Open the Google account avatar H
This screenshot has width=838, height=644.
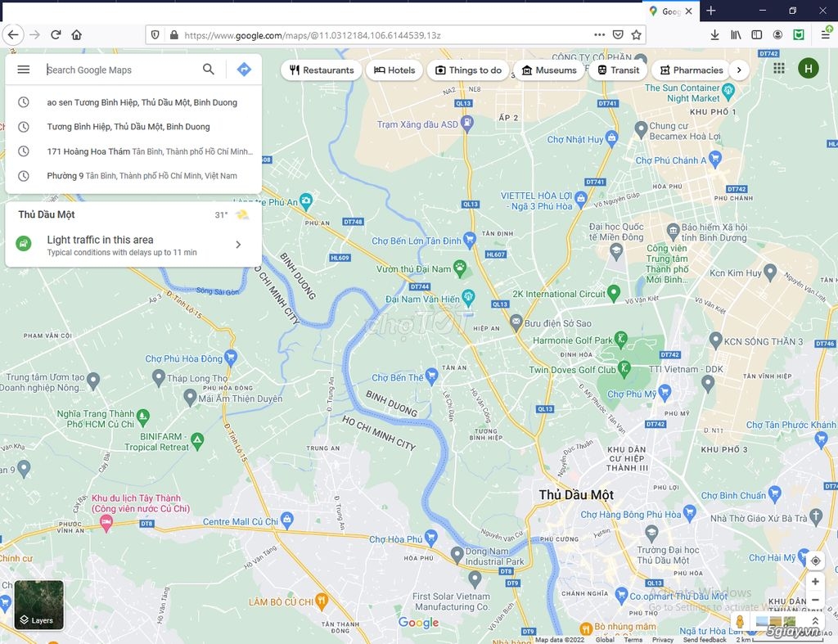[x=808, y=69]
